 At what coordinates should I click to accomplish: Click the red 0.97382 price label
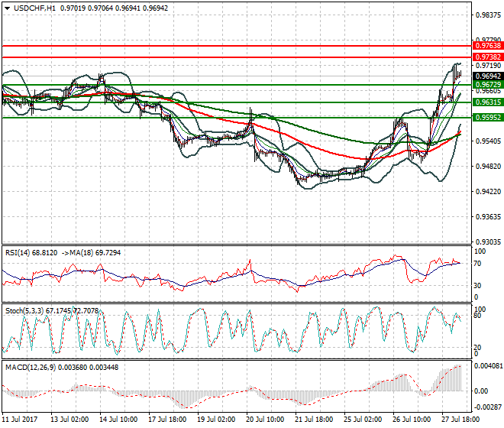coord(488,57)
